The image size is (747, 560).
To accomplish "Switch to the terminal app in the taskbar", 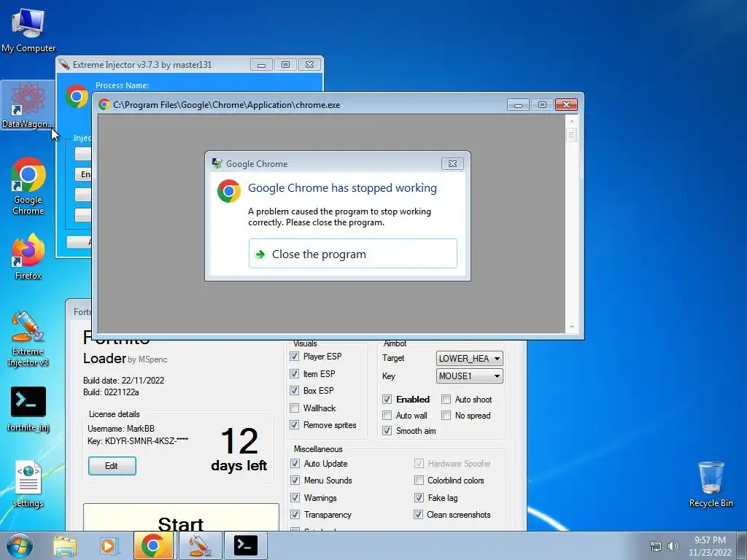I will coord(246,545).
